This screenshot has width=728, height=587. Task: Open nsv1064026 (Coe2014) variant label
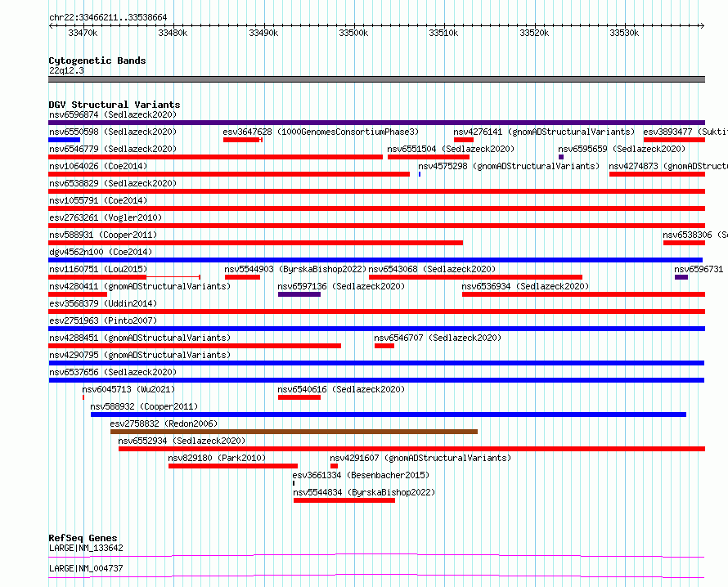(x=98, y=166)
